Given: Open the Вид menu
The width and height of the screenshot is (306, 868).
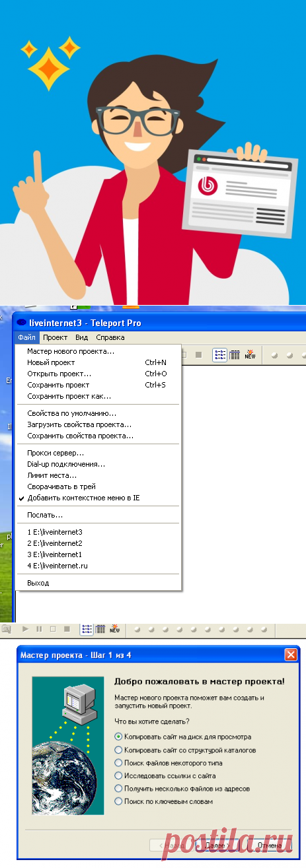Looking at the screenshot, I should tap(82, 337).
